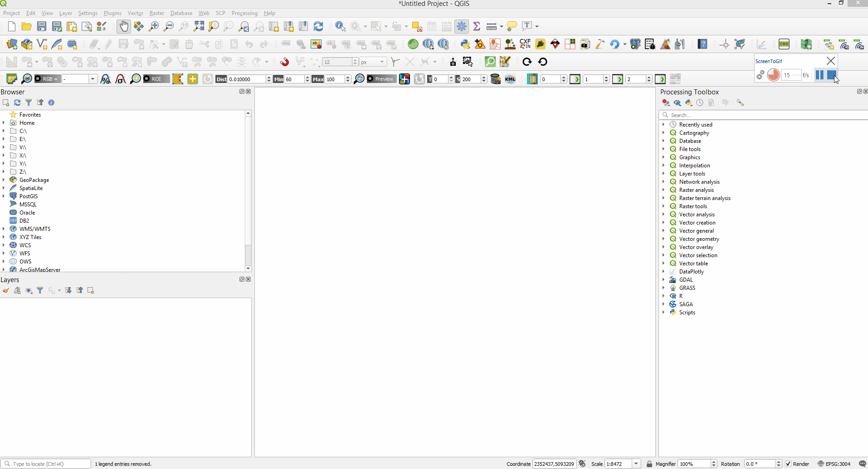Toggle the Pan Map hand tool

click(x=123, y=26)
